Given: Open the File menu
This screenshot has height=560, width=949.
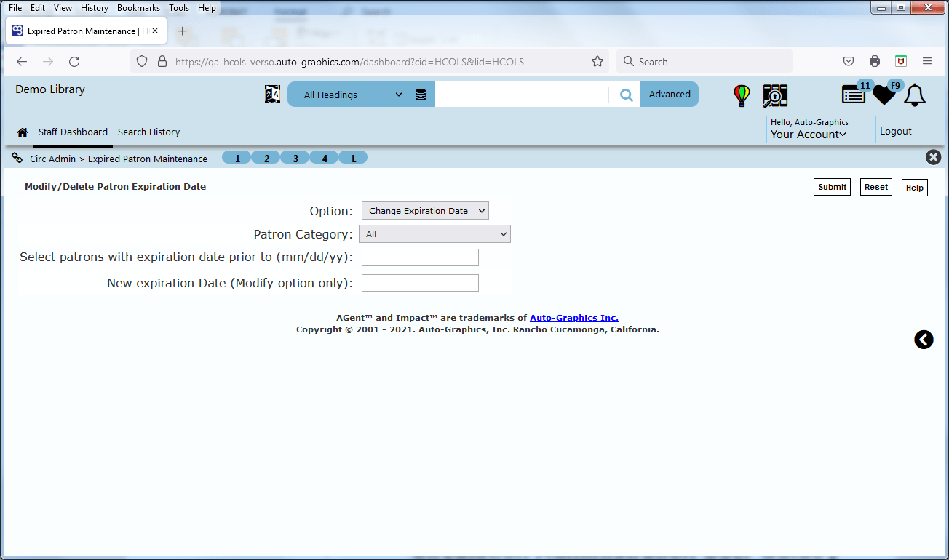Looking at the screenshot, I should coord(15,8).
